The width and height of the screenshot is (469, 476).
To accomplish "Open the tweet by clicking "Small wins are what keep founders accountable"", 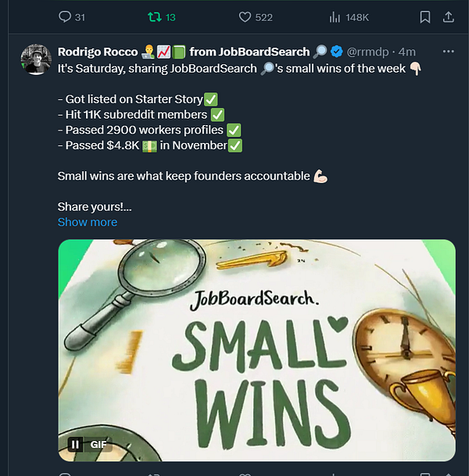I will coord(184,176).
